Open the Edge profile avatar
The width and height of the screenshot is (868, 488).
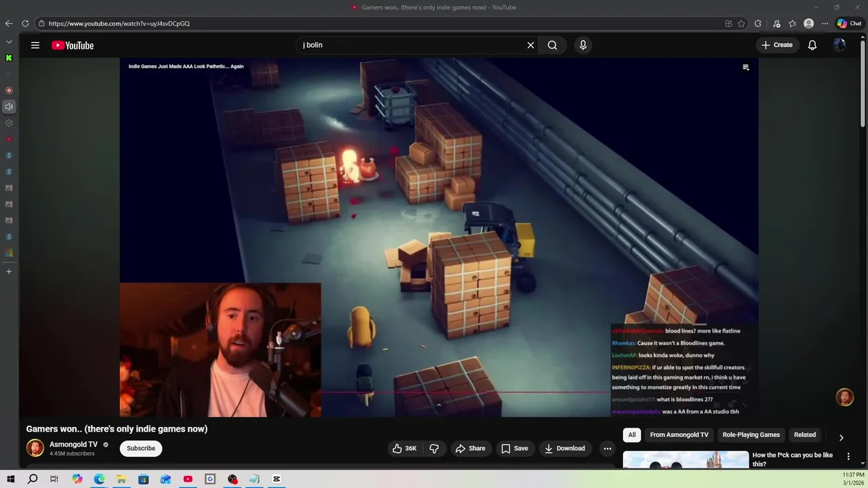(809, 23)
